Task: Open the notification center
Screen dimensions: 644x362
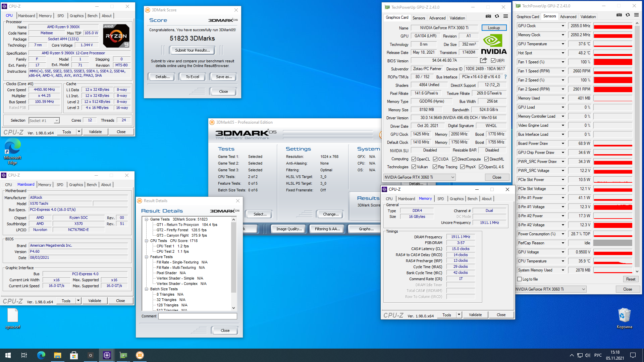Action: [633, 355]
